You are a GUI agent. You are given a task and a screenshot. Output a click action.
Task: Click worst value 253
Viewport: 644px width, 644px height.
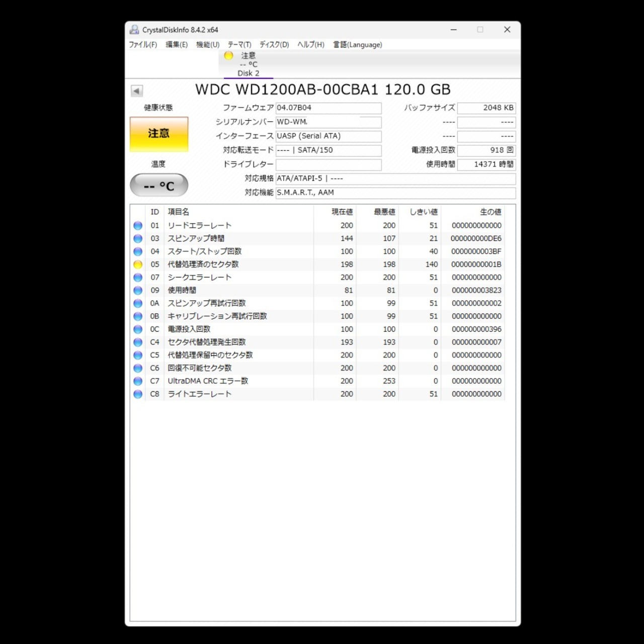(389, 381)
